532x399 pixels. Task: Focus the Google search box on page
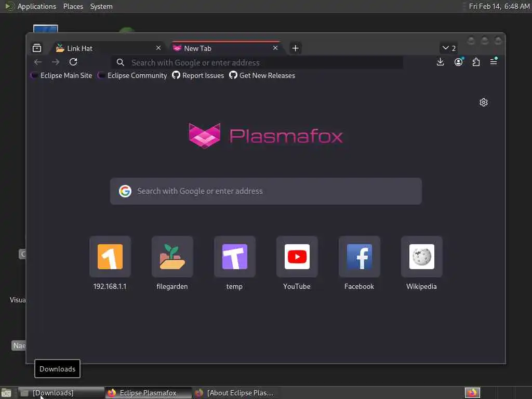coord(265,191)
